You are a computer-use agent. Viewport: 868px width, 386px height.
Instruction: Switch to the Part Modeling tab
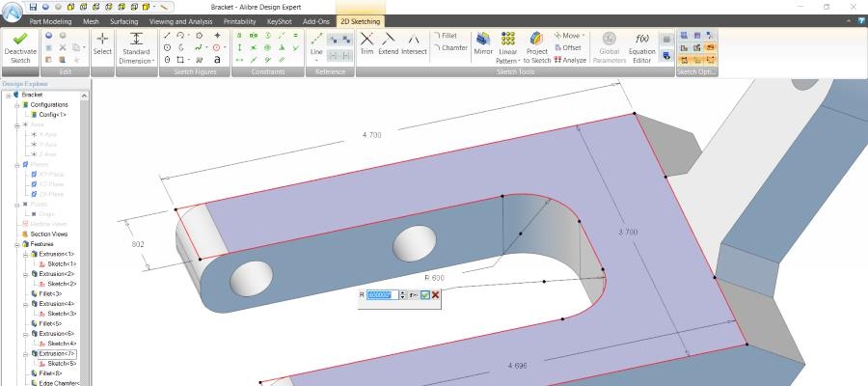pyautogui.click(x=50, y=21)
